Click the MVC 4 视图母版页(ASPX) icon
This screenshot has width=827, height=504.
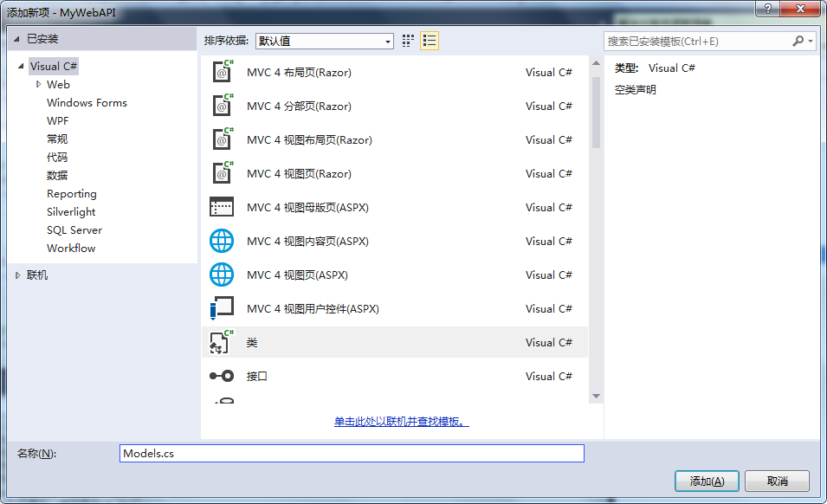click(x=222, y=207)
